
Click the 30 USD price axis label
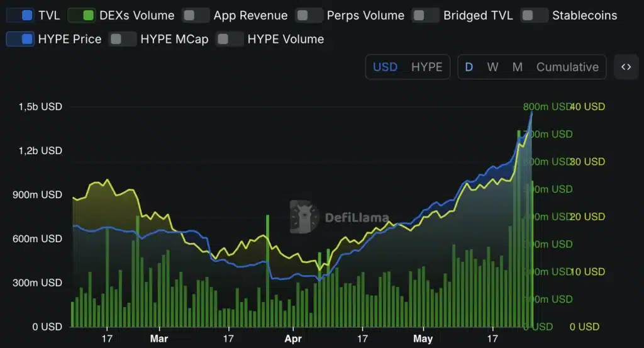pyautogui.click(x=588, y=162)
